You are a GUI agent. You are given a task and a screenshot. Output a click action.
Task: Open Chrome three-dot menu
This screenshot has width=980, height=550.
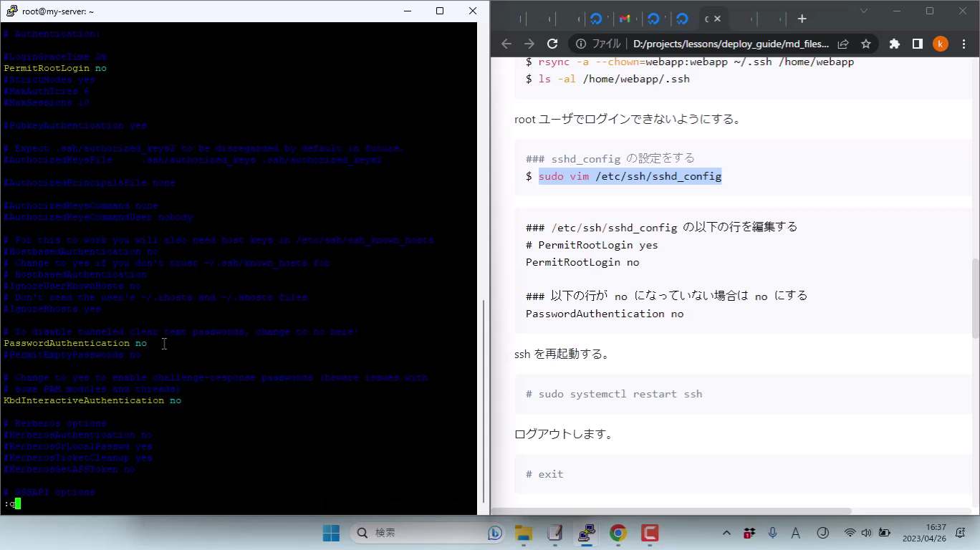[962, 44]
